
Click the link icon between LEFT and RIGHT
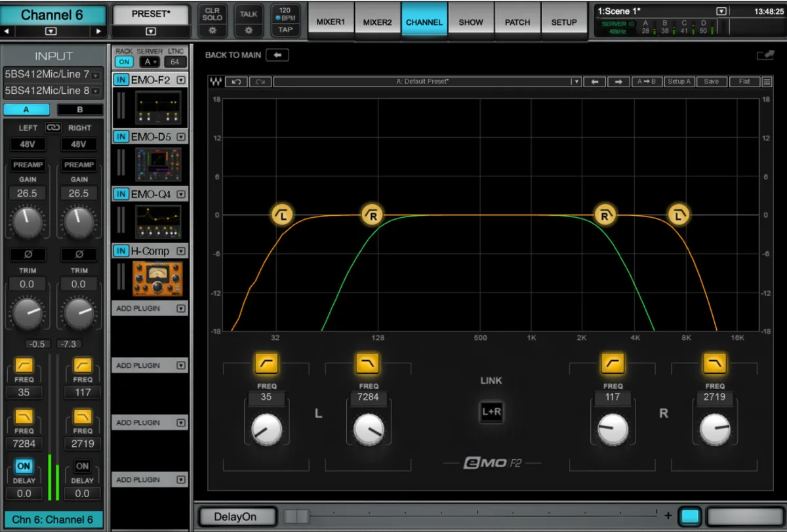tap(53, 127)
